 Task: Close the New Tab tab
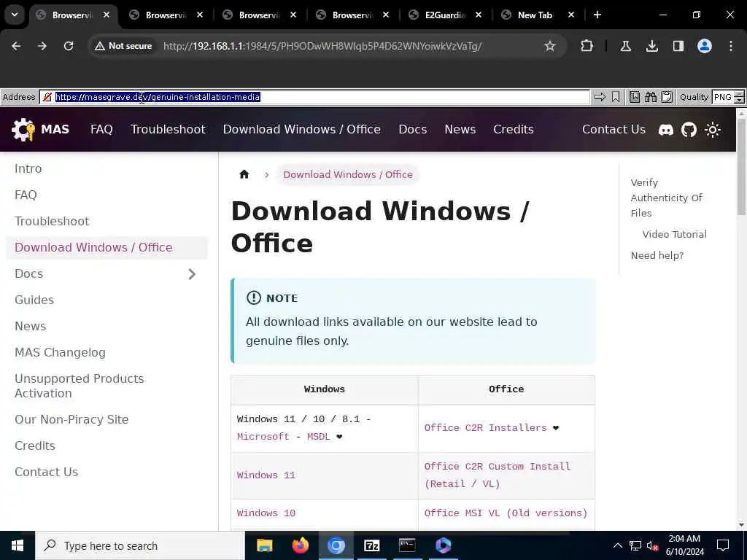click(570, 15)
